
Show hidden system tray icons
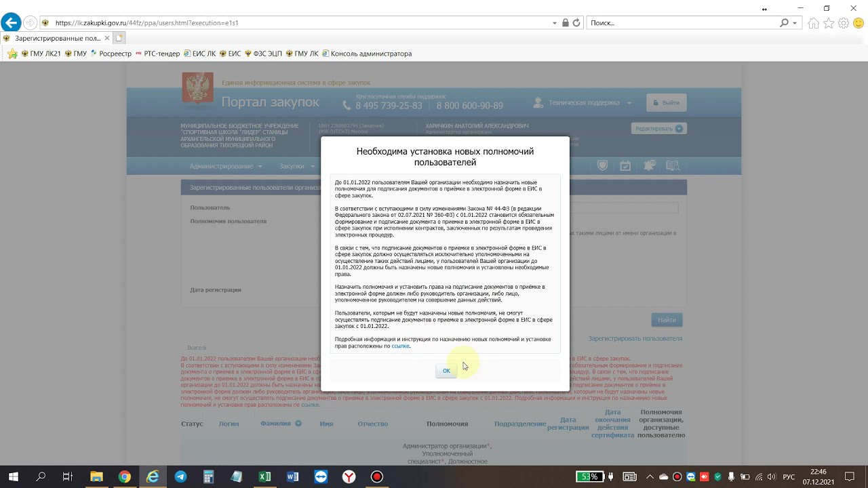click(651, 476)
